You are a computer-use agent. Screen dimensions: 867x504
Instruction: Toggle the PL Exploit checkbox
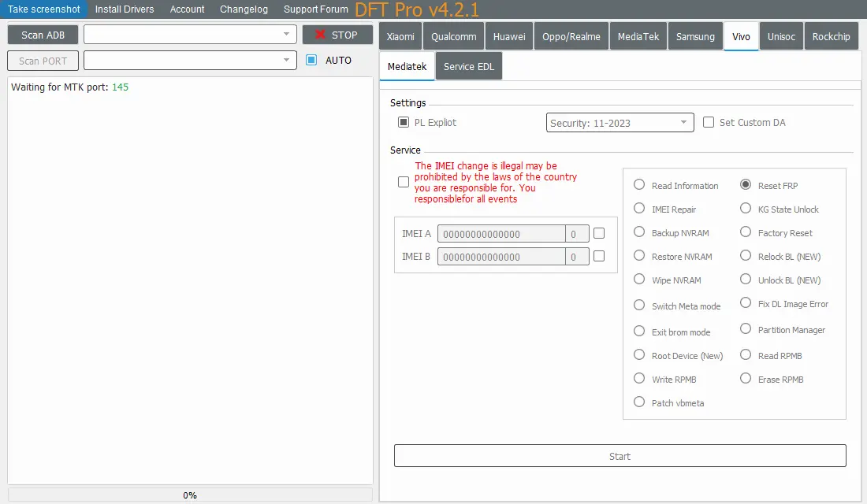tap(404, 122)
